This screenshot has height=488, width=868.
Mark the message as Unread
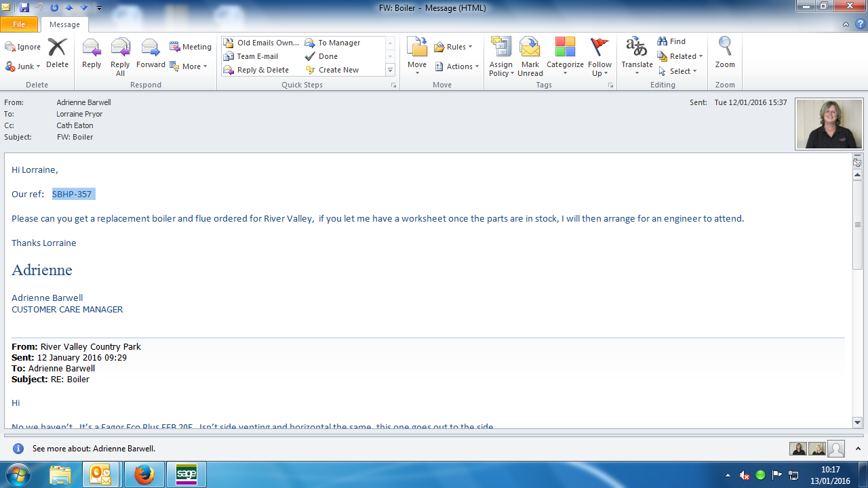tap(530, 57)
